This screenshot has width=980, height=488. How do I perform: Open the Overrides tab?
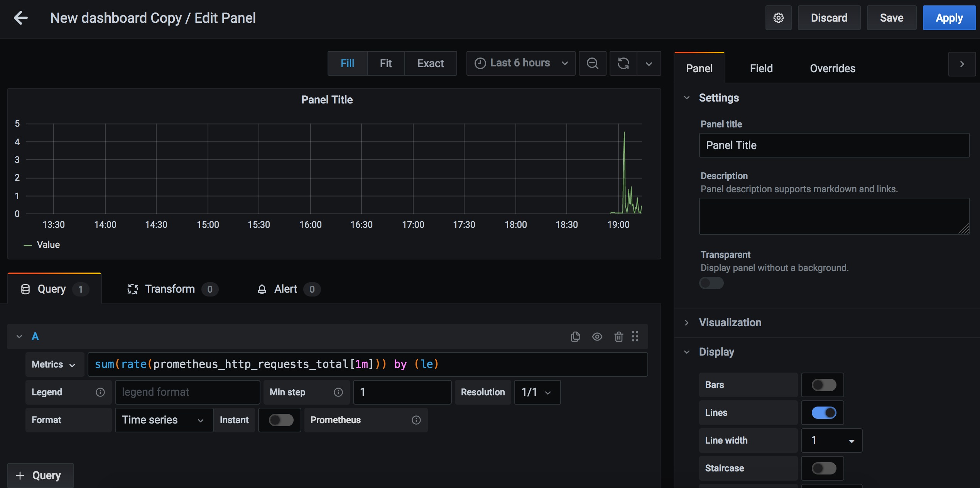pos(832,68)
